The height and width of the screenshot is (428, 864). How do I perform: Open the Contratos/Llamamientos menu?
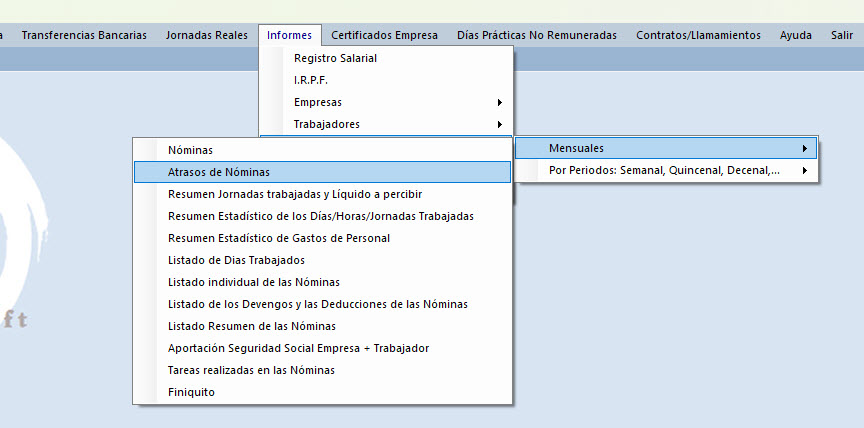click(698, 35)
